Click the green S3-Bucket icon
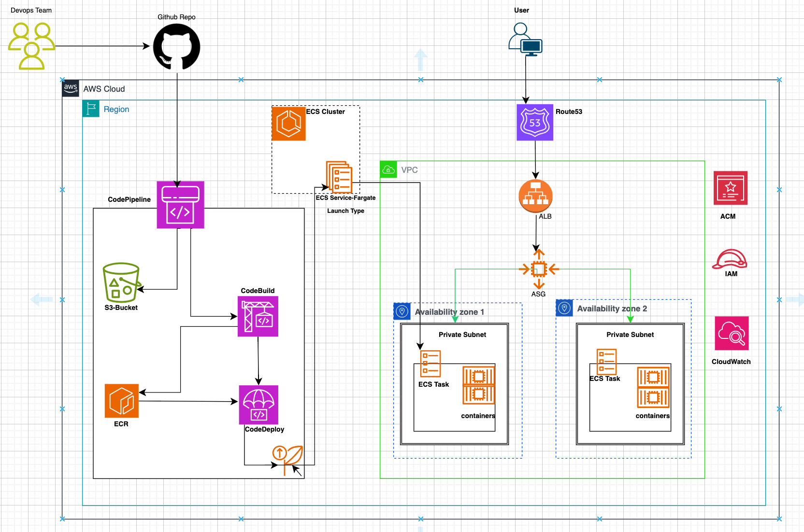 [x=122, y=282]
